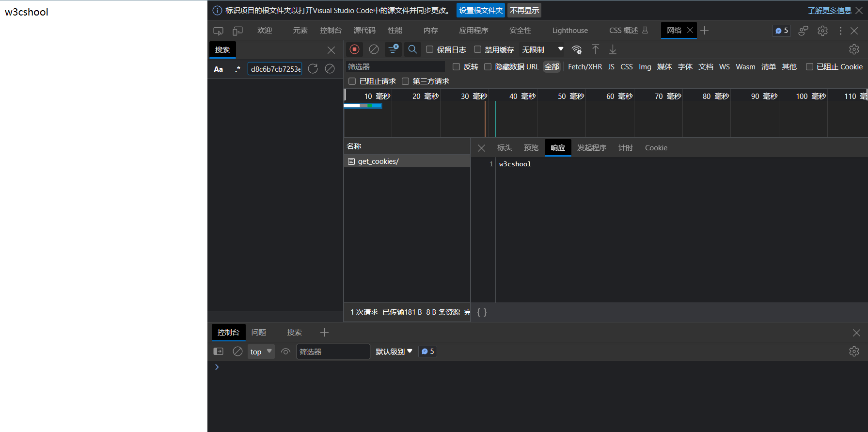Screen dimensions: 868x432
Task: Open network panel settings gear
Action: pyautogui.click(x=854, y=49)
